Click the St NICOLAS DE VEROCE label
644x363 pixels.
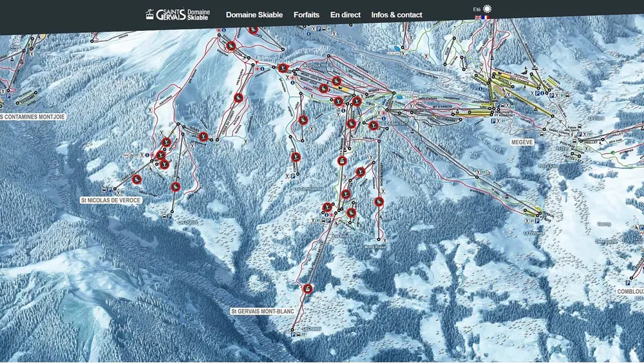(111, 201)
